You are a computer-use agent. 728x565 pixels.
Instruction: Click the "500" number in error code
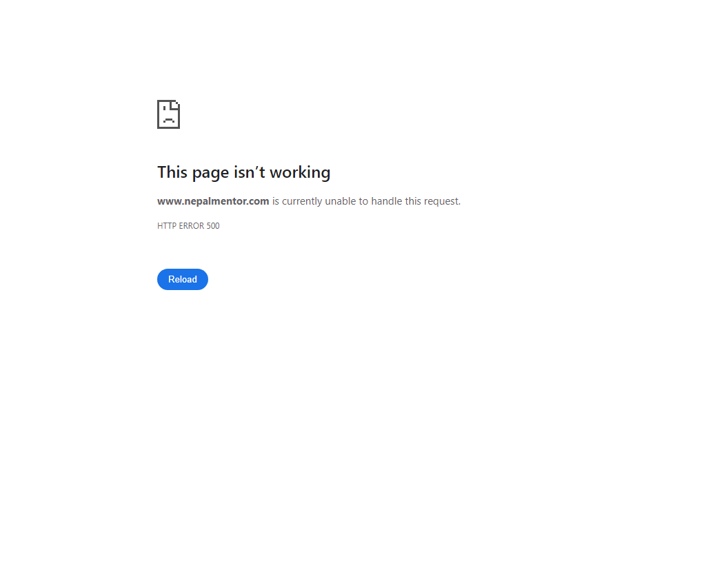(x=213, y=226)
